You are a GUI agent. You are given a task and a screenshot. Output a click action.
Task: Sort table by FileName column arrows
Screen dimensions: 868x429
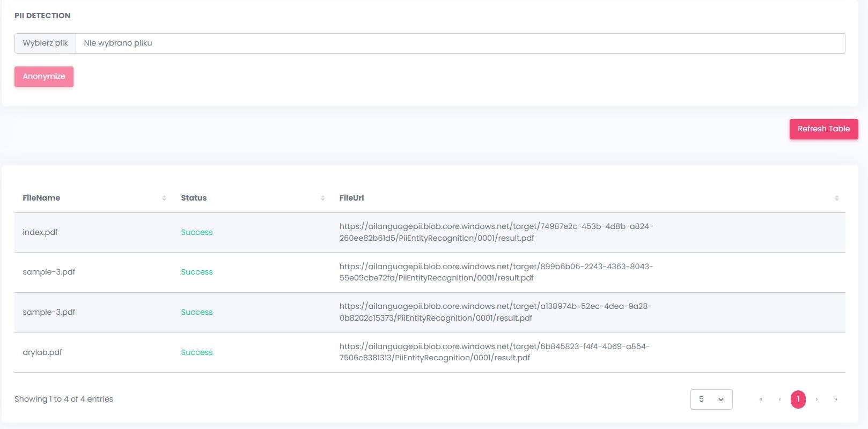(x=164, y=198)
